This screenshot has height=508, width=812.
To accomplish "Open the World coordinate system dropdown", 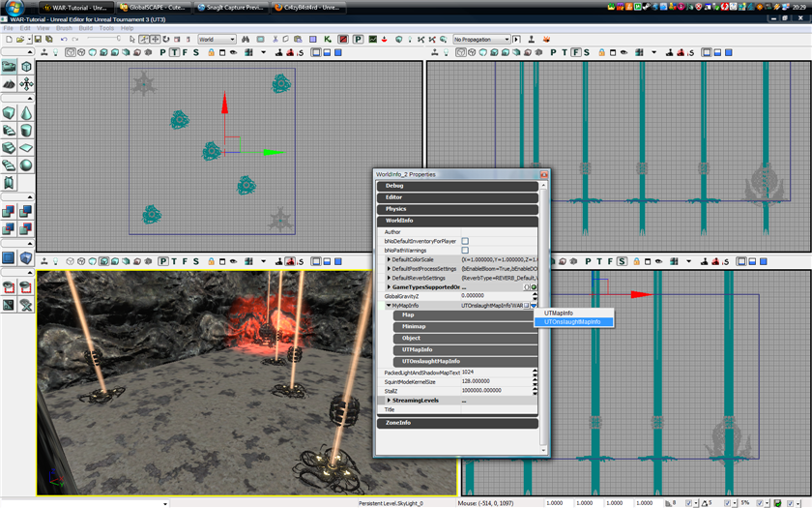I will click(217, 40).
